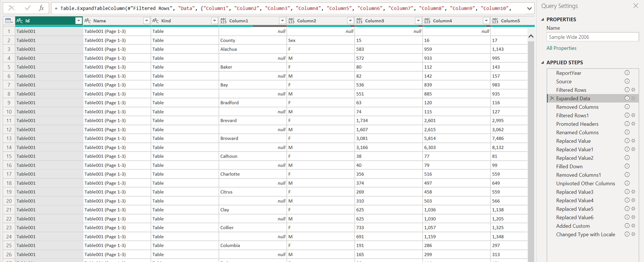Open gear settings for the Filtered Rows step

(x=633, y=90)
